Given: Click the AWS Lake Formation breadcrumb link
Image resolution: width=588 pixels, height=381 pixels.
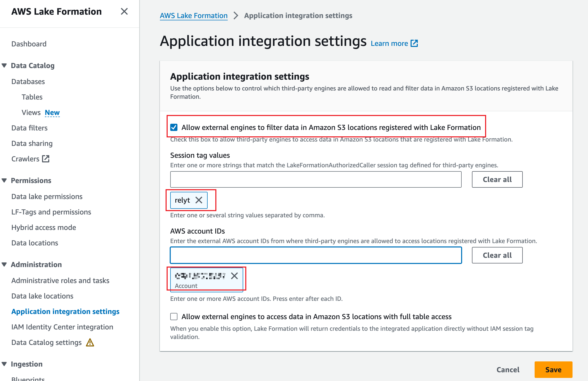Looking at the screenshot, I should [194, 15].
